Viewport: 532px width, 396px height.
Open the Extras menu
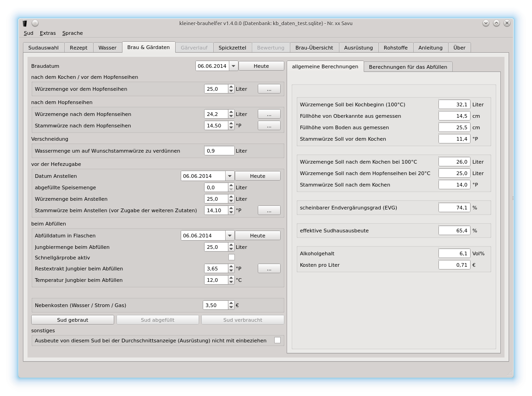click(48, 33)
